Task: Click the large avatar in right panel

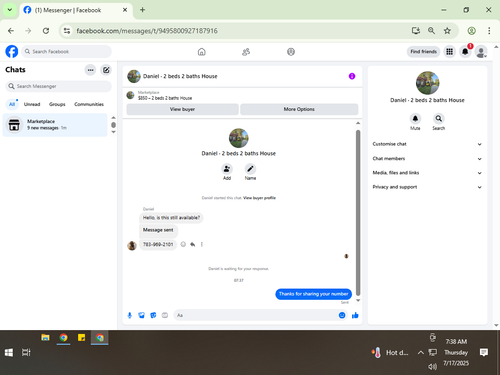Action: point(427,83)
